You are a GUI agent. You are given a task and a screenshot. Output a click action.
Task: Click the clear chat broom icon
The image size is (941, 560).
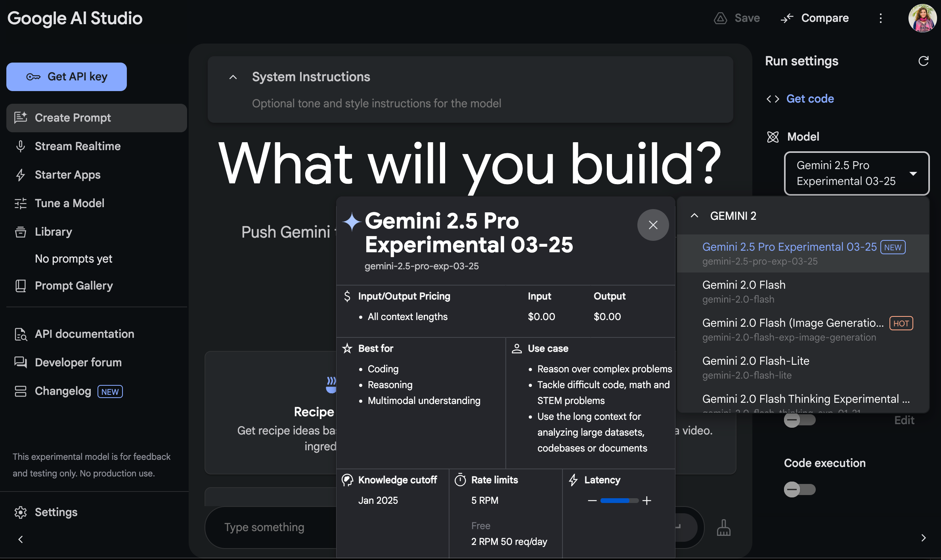click(x=724, y=528)
